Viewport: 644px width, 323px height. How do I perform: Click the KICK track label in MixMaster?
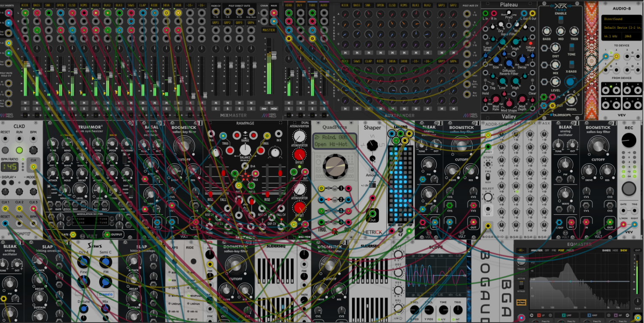[25, 5]
